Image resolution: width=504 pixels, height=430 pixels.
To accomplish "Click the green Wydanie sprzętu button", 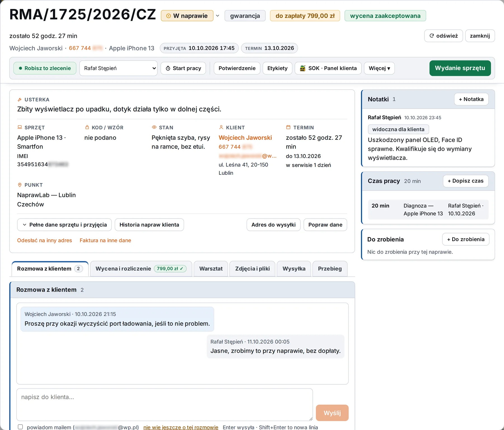I will coord(460,68).
